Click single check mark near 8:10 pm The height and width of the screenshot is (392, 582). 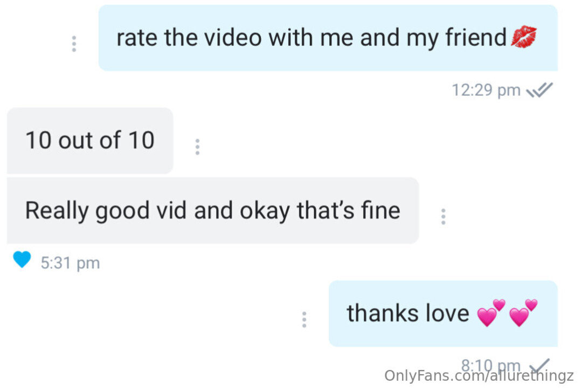pos(539,365)
